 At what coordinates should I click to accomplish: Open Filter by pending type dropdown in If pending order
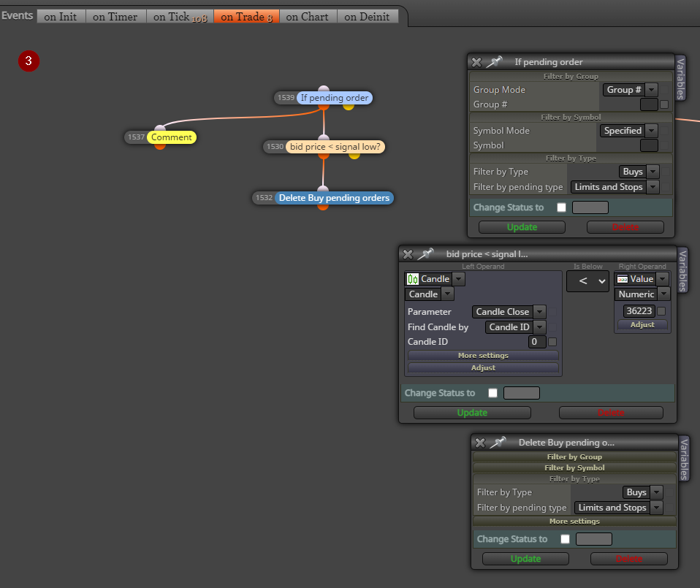615,187
